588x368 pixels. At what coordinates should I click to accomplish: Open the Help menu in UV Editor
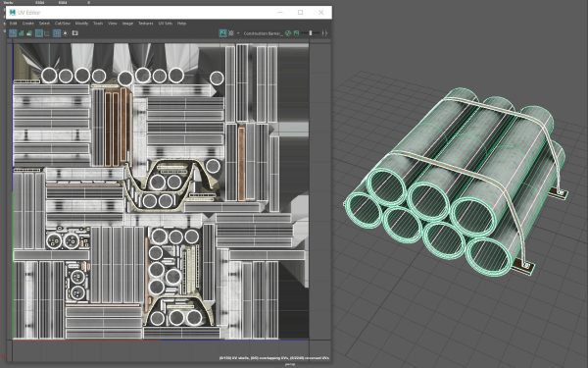tap(181, 24)
